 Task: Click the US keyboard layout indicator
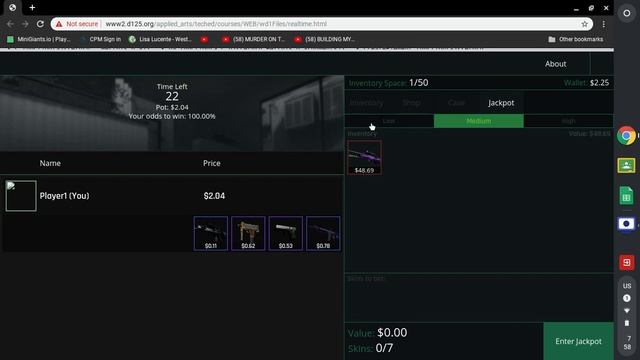click(627, 286)
